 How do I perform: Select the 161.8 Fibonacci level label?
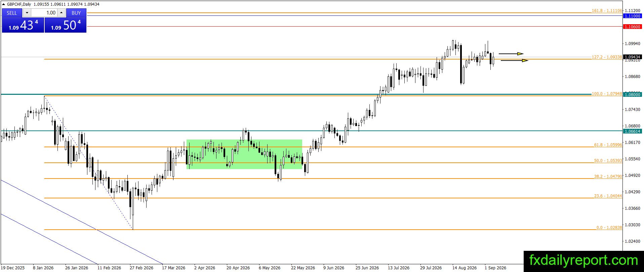click(607, 11)
